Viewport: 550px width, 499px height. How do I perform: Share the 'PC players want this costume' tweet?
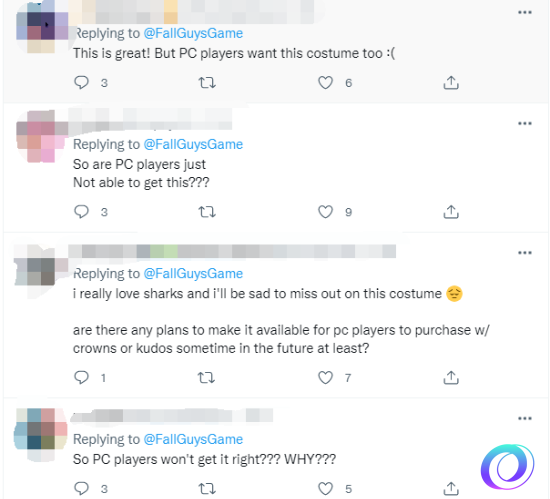click(x=451, y=83)
